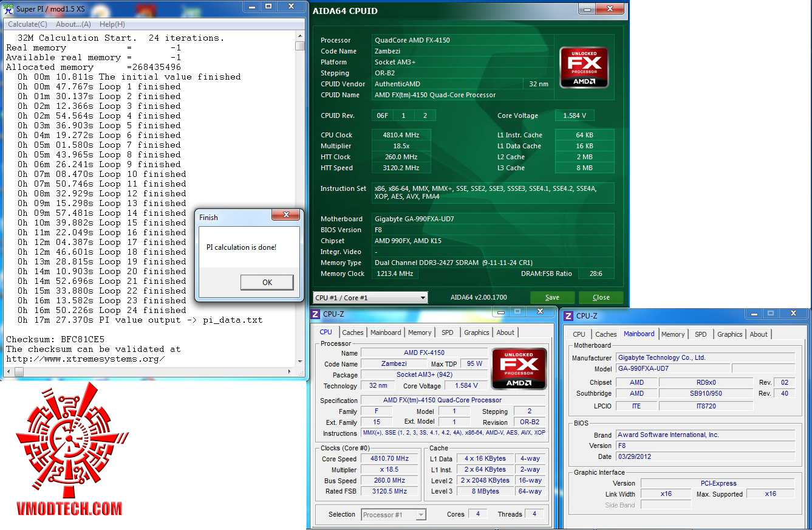
Task: Click the Name field AMD FX-4150 in CPU-Z
Action: [424, 353]
